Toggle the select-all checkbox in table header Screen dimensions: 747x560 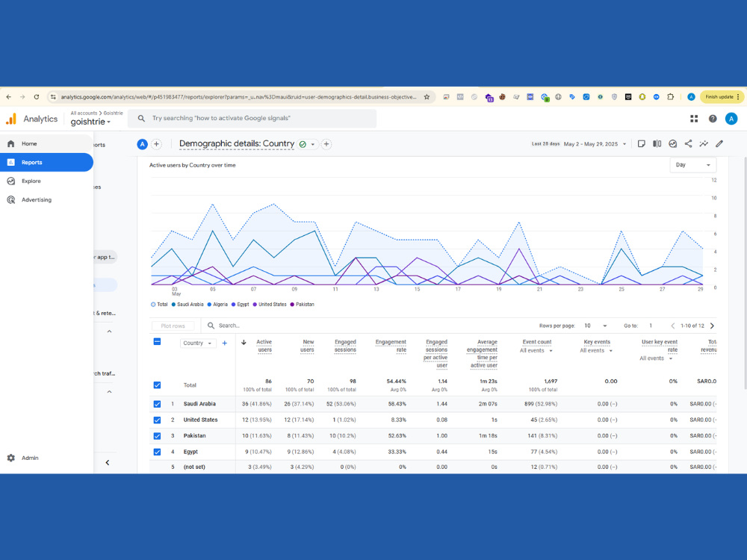157,341
